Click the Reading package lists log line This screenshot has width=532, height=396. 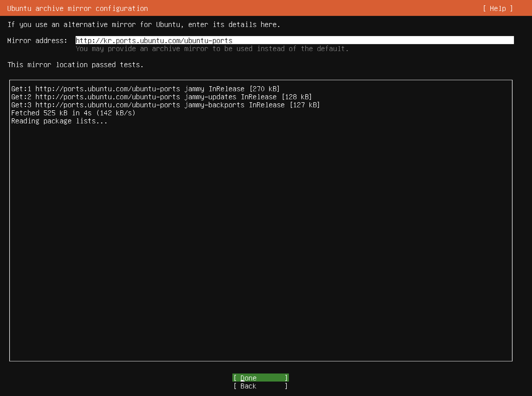59,121
